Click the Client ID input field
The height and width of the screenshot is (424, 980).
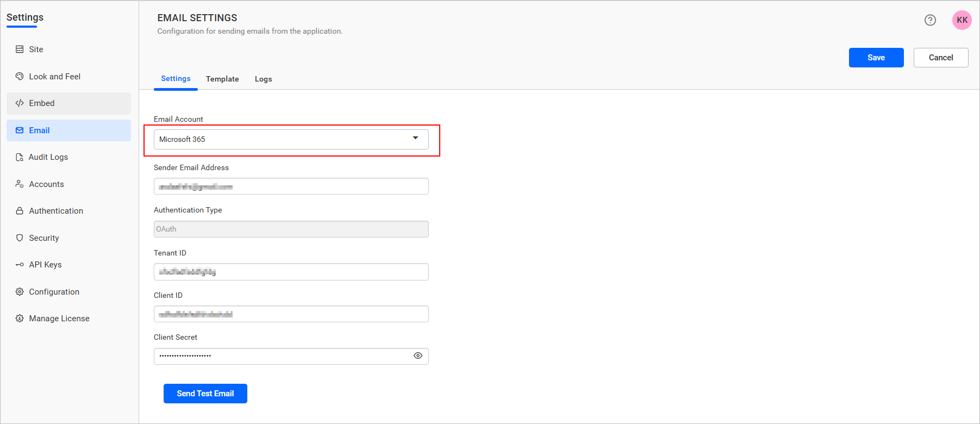[x=291, y=314]
